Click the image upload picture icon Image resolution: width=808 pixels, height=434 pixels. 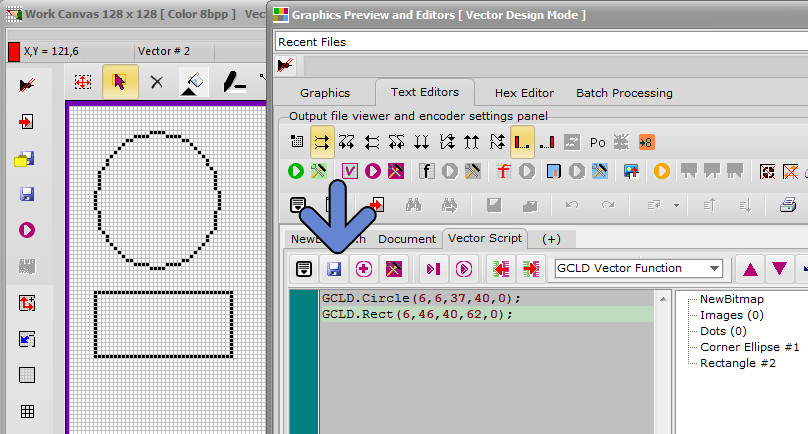point(631,171)
